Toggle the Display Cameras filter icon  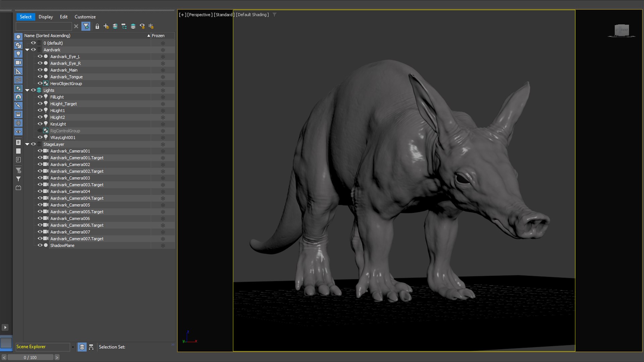point(18,63)
